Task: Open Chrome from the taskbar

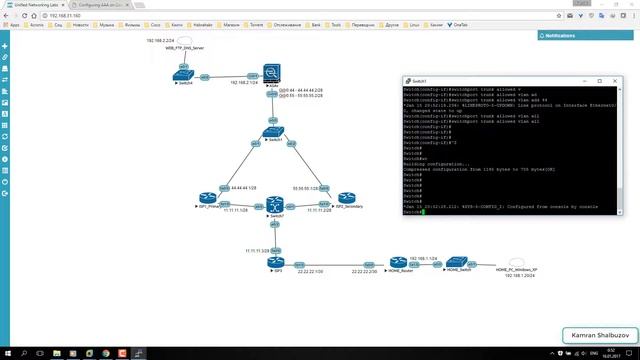Action: click(106, 353)
